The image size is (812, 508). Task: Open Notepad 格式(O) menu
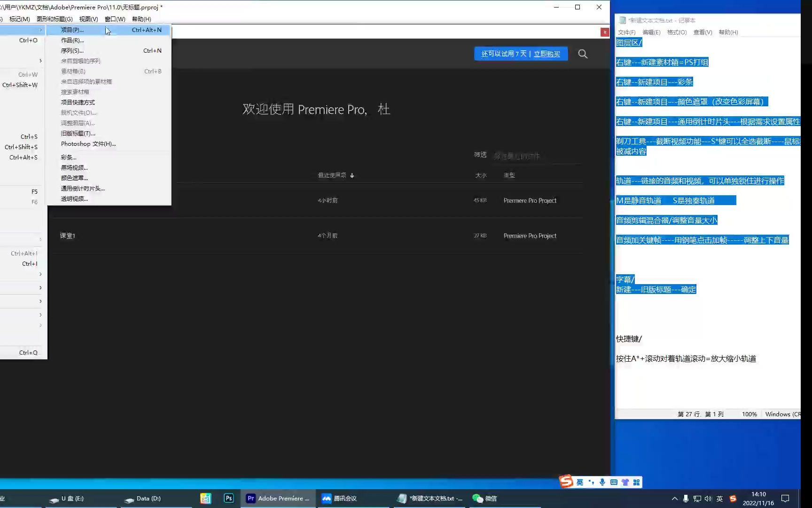tap(677, 32)
